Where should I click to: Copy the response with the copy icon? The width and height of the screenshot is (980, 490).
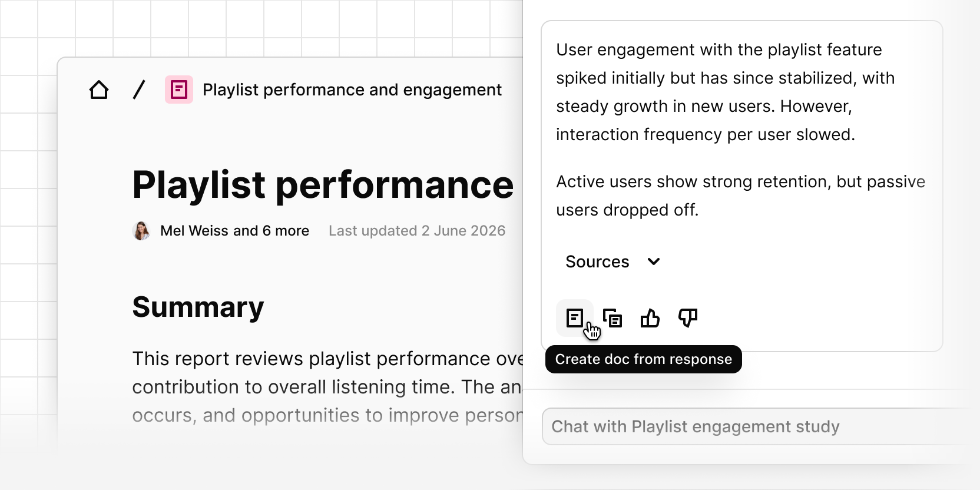[612, 319]
